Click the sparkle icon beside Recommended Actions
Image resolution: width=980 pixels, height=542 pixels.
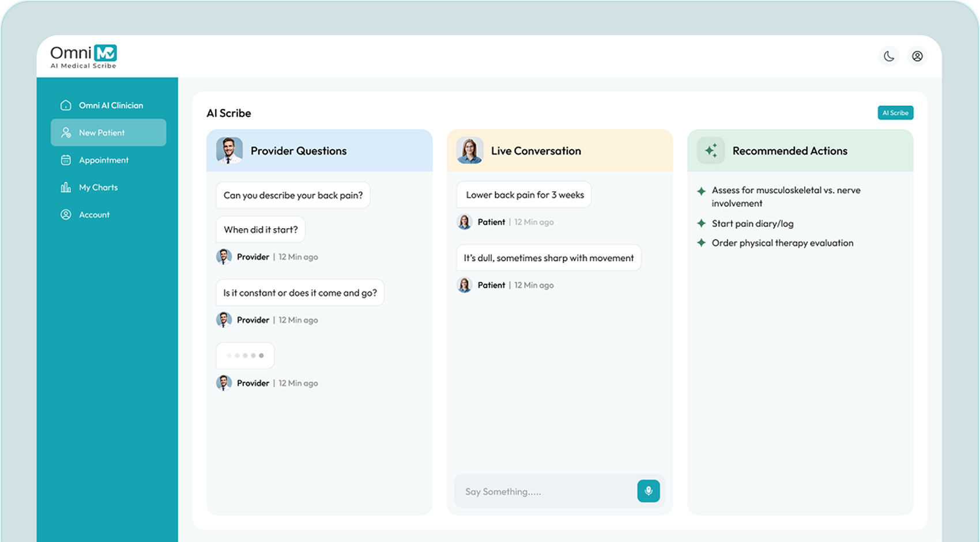pos(711,151)
